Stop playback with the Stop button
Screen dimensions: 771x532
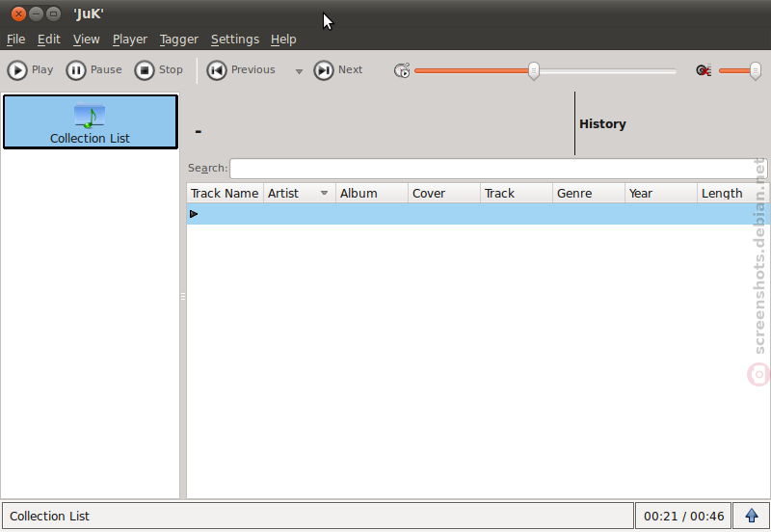tap(159, 70)
